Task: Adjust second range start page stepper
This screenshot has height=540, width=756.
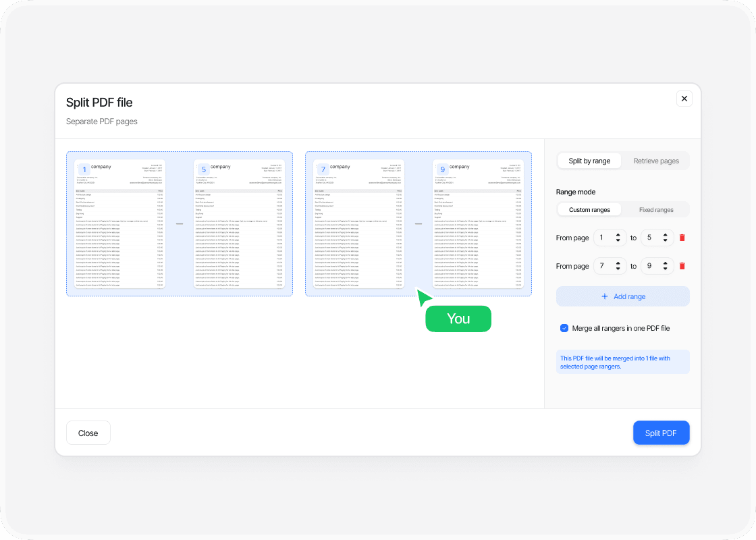Action: tap(618, 266)
